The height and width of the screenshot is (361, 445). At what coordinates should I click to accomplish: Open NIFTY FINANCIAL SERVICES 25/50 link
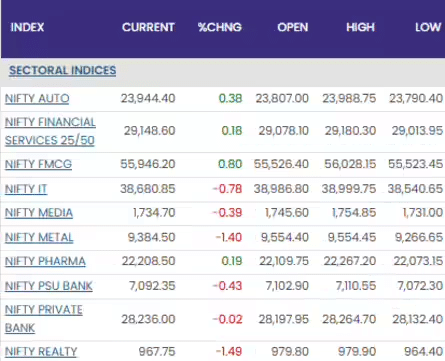tap(50, 131)
